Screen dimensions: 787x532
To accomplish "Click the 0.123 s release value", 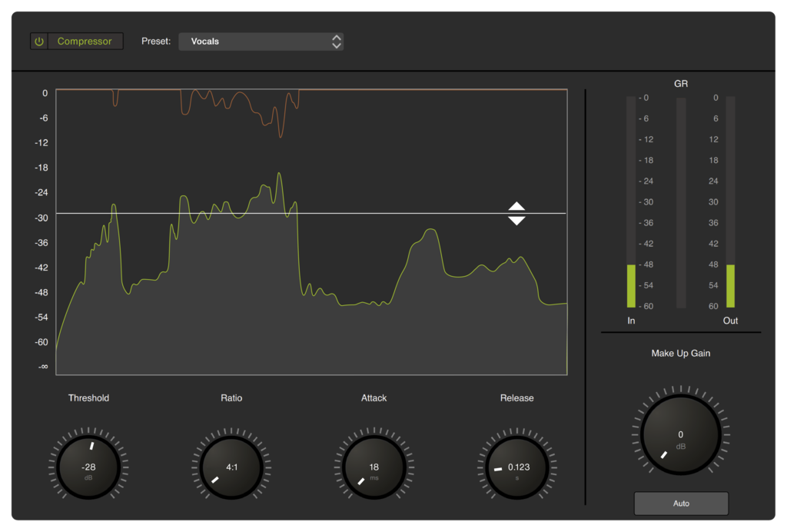I will pyautogui.click(x=519, y=467).
